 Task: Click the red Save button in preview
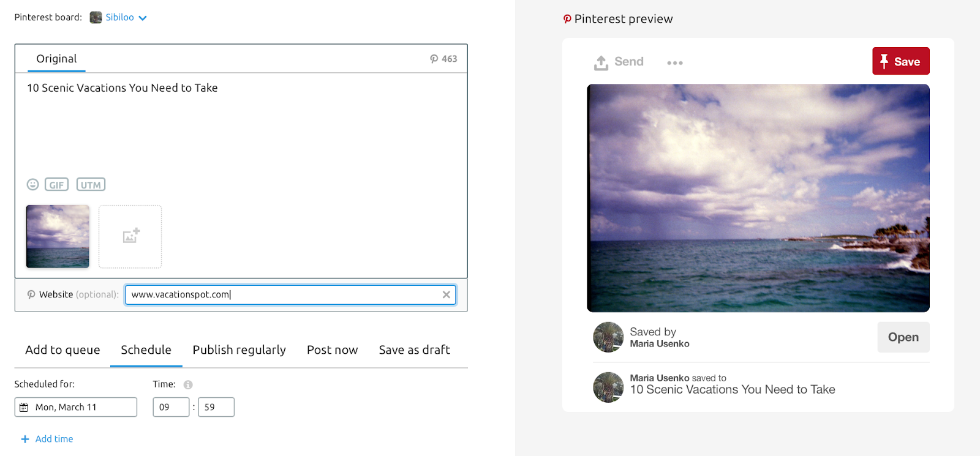point(901,61)
